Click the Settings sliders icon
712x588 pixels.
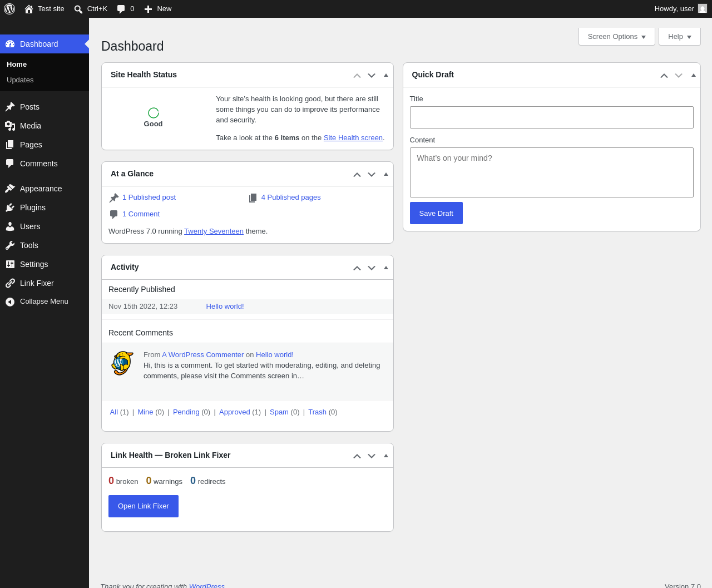[10, 264]
